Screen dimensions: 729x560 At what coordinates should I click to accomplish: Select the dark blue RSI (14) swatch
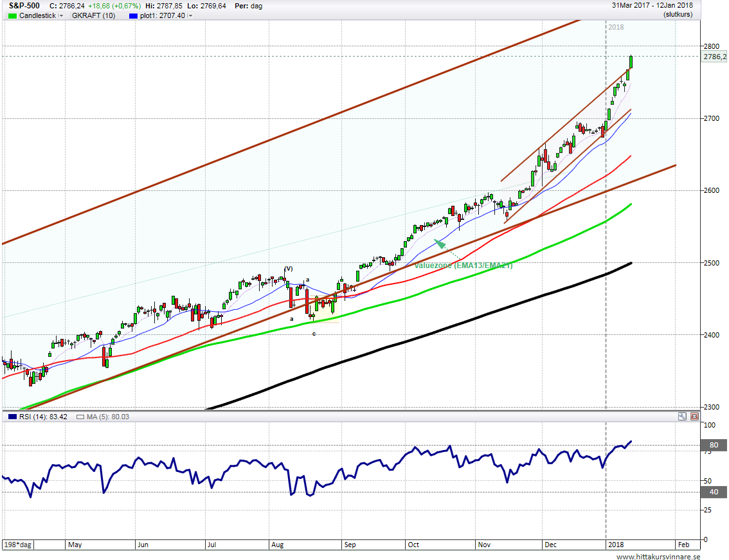click(x=12, y=417)
